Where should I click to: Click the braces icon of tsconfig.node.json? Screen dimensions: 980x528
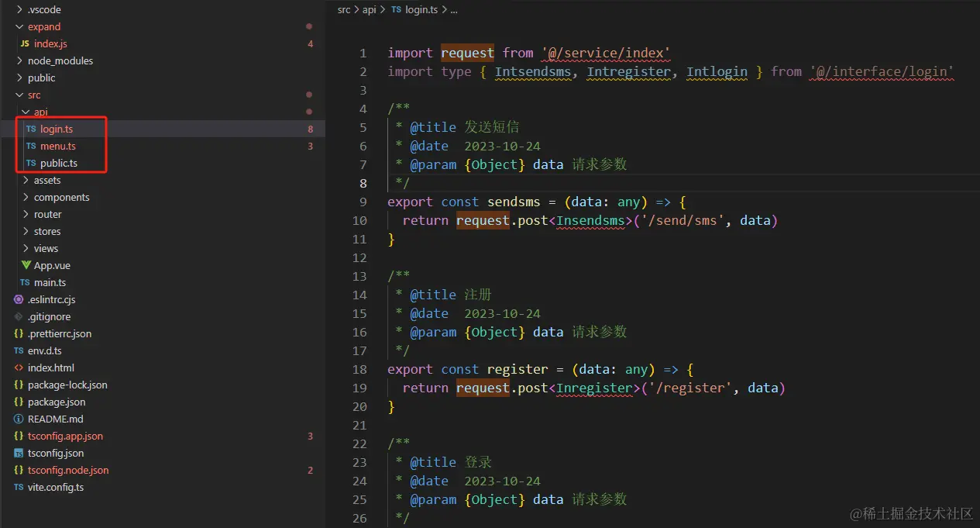point(19,471)
